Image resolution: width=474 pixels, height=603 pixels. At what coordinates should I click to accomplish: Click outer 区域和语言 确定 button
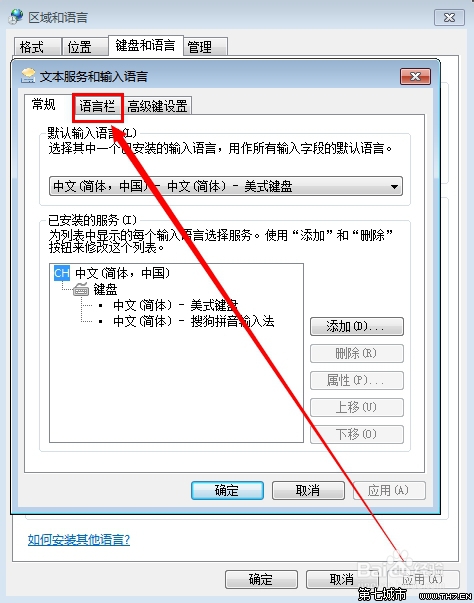click(261, 579)
